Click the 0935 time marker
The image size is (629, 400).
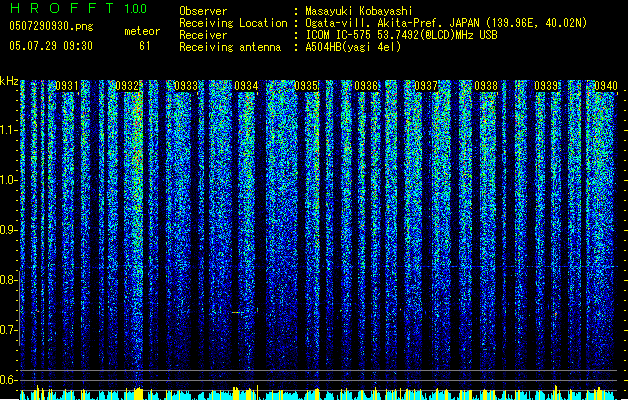[x=306, y=86]
